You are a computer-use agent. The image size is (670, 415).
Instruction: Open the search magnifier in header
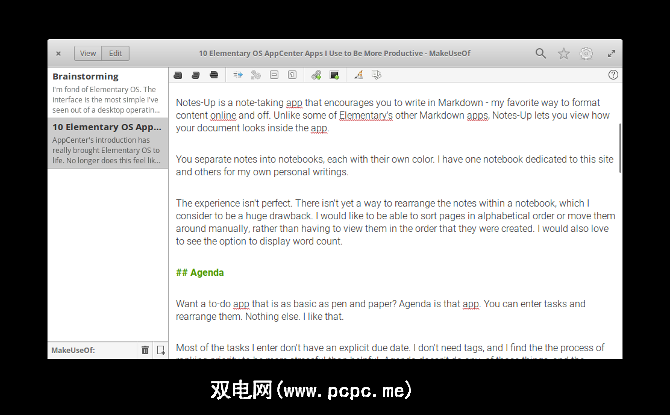coord(541,53)
